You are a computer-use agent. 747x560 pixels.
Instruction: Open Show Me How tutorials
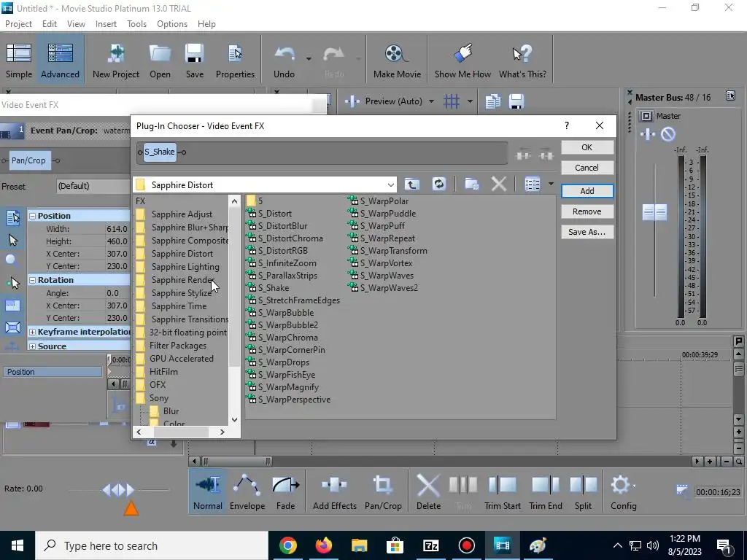coord(462,60)
